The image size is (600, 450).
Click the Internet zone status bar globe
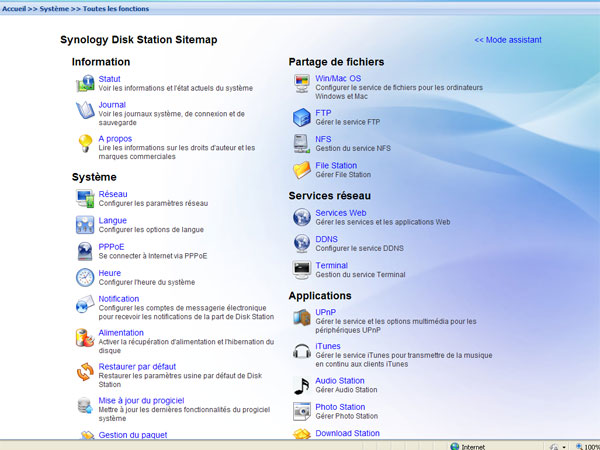click(x=455, y=446)
